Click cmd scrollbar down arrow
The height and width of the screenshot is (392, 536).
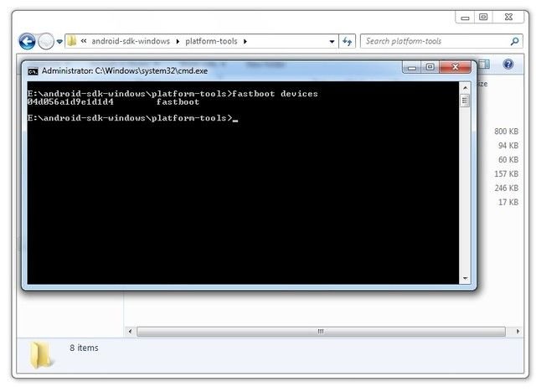[465, 278]
